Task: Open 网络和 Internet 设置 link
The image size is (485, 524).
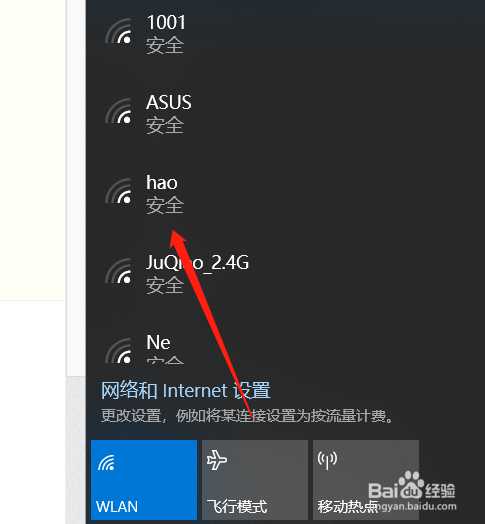Action: pos(186,390)
